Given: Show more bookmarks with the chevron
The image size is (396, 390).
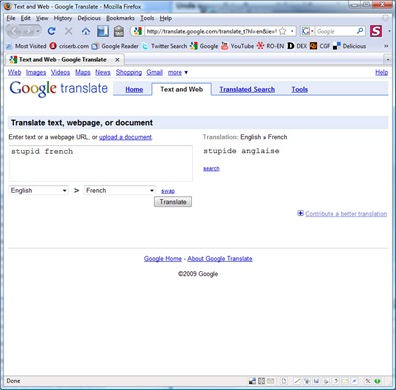Looking at the screenshot, I should click(386, 46).
